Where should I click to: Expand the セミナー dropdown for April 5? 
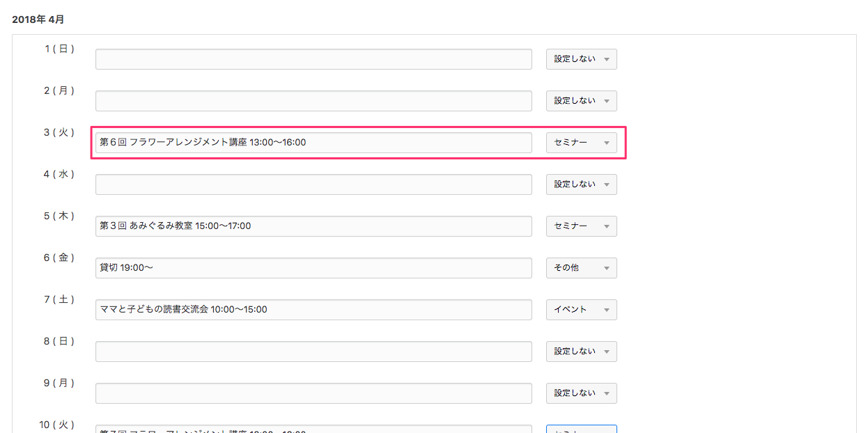tap(581, 226)
